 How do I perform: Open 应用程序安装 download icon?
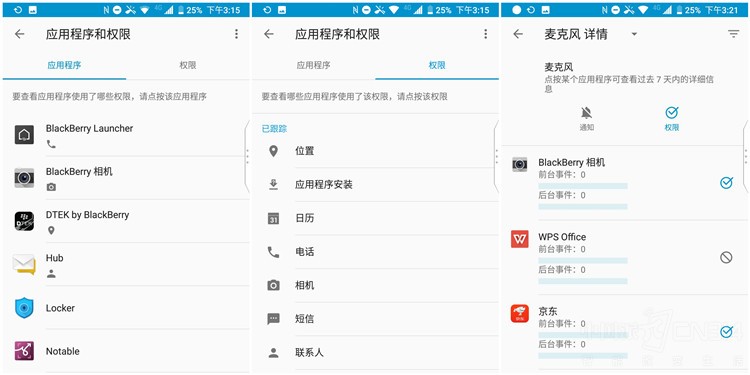(x=274, y=185)
